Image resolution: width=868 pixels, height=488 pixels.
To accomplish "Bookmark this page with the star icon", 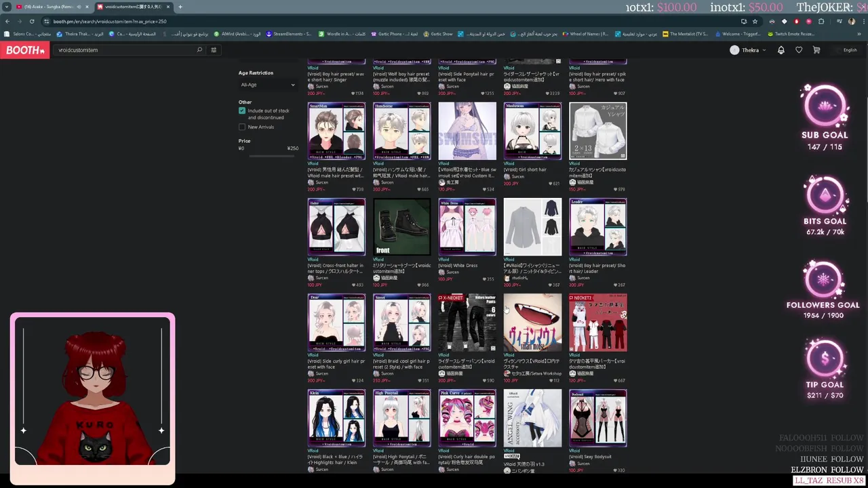I will (x=755, y=21).
